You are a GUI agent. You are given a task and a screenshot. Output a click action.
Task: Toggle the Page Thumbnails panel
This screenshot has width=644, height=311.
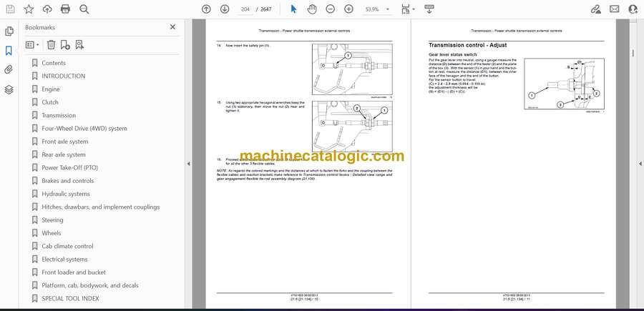(x=9, y=31)
